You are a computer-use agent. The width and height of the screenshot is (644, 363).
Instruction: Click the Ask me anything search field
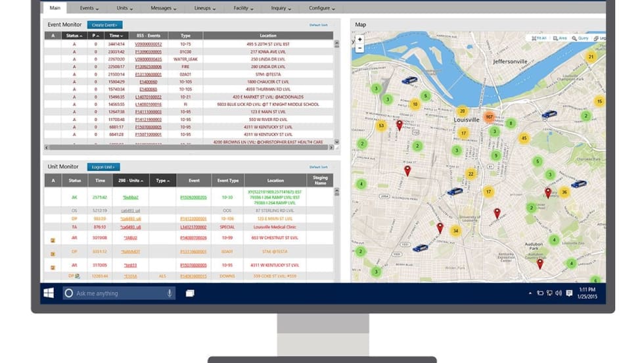point(115,293)
